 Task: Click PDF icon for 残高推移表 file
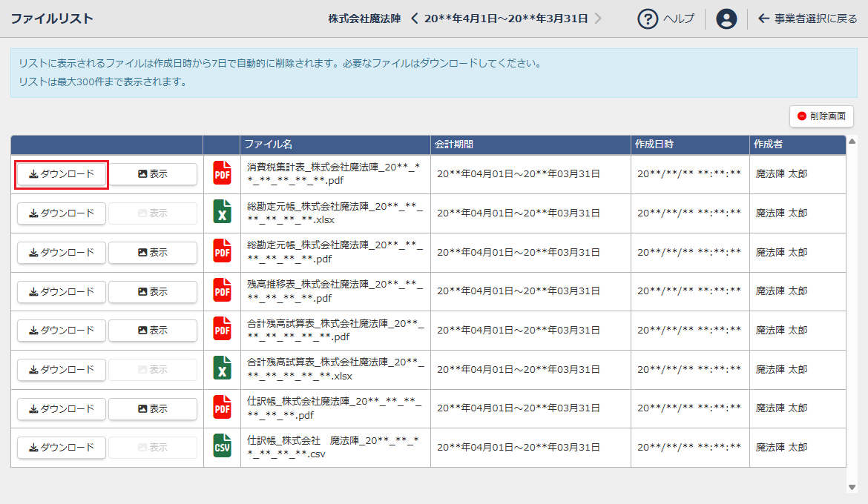coord(222,291)
